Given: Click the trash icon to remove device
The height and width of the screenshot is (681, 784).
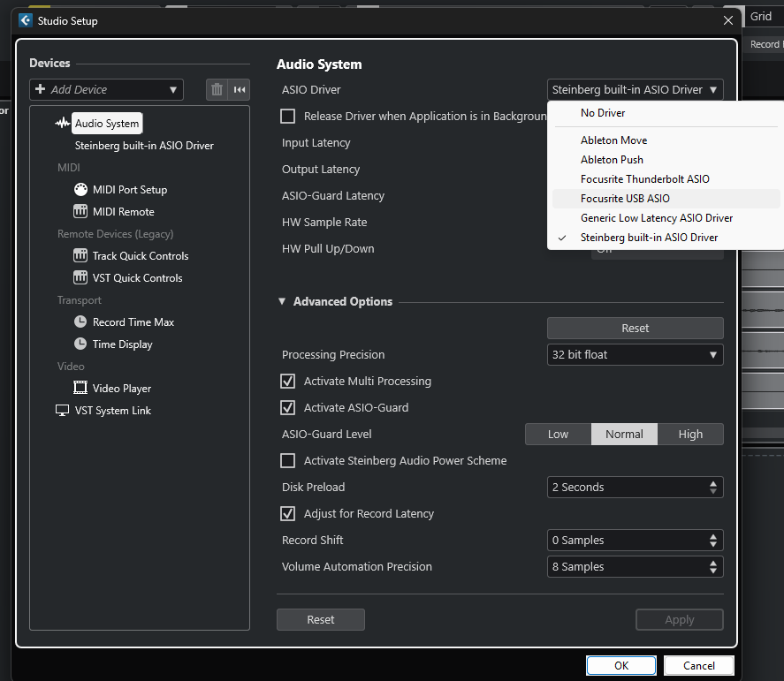Looking at the screenshot, I should point(217,90).
